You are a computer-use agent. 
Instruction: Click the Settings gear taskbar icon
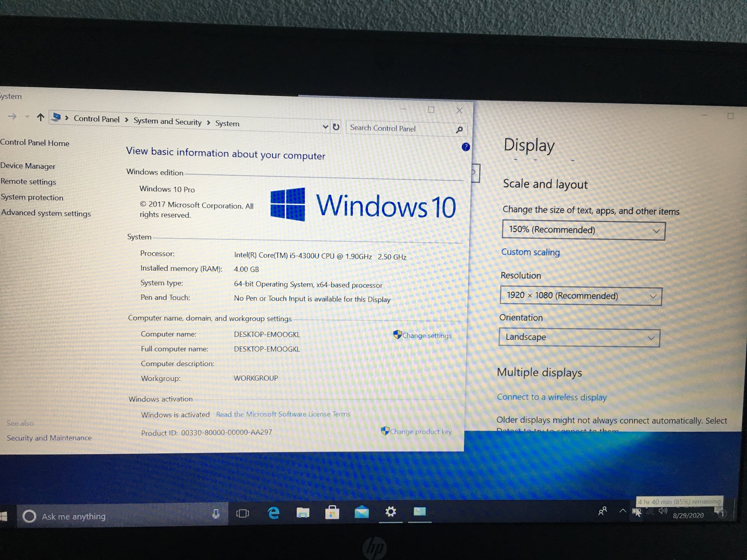tap(391, 512)
